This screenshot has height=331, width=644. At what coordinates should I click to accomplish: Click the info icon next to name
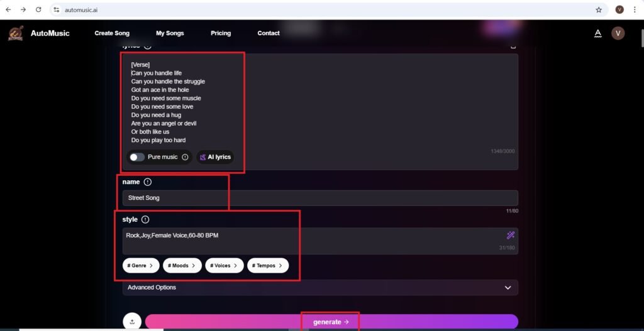click(148, 182)
